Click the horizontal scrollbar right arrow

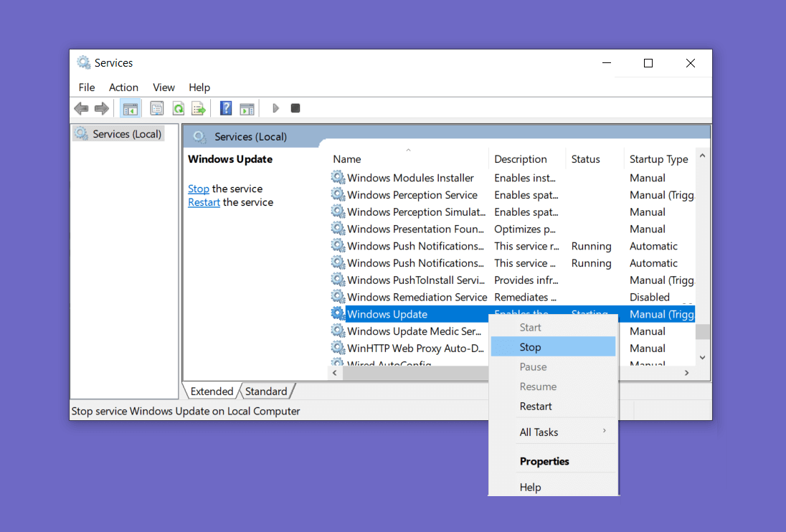pos(686,373)
